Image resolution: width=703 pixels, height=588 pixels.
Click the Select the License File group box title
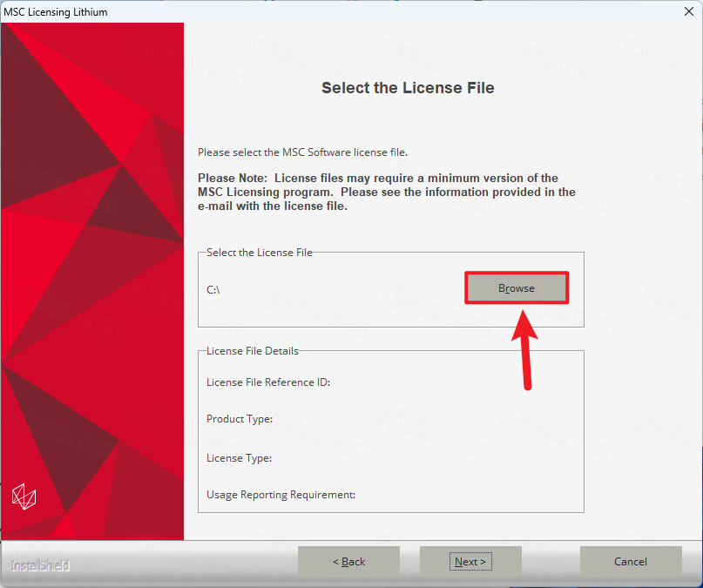tap(259, 253)
